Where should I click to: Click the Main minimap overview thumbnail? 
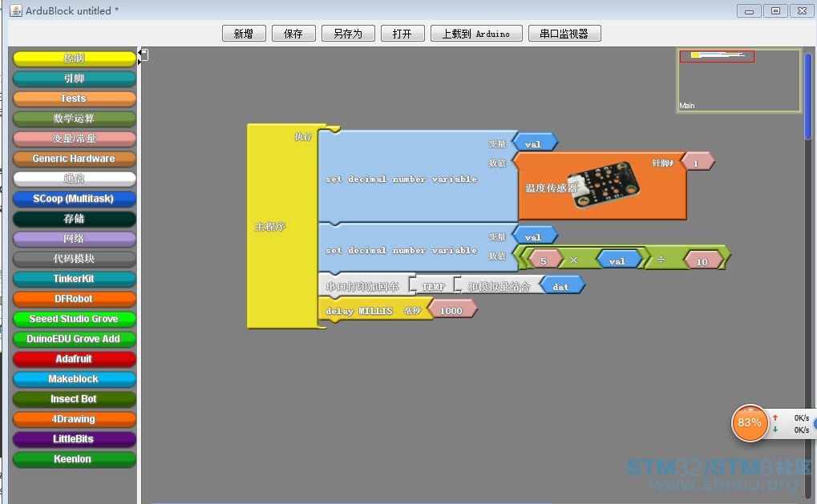click(739, 80)
